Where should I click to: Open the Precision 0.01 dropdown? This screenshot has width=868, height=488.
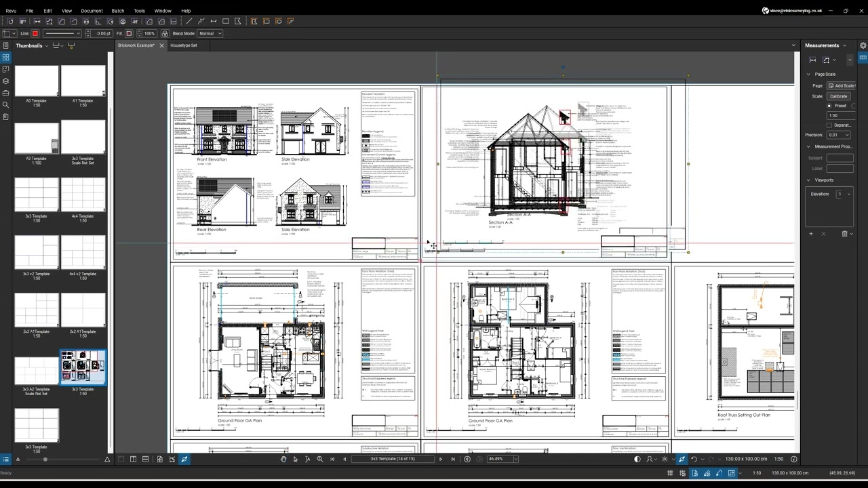point(840,135)
